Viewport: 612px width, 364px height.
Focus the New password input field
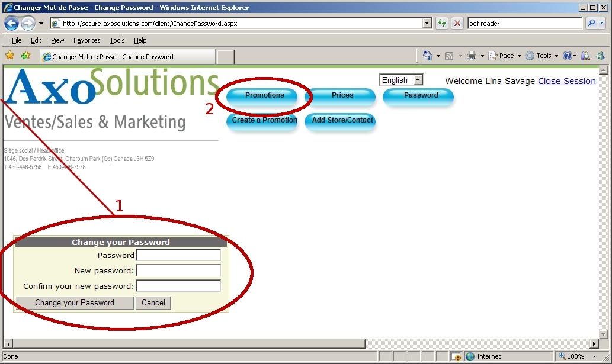pos(178,270)
